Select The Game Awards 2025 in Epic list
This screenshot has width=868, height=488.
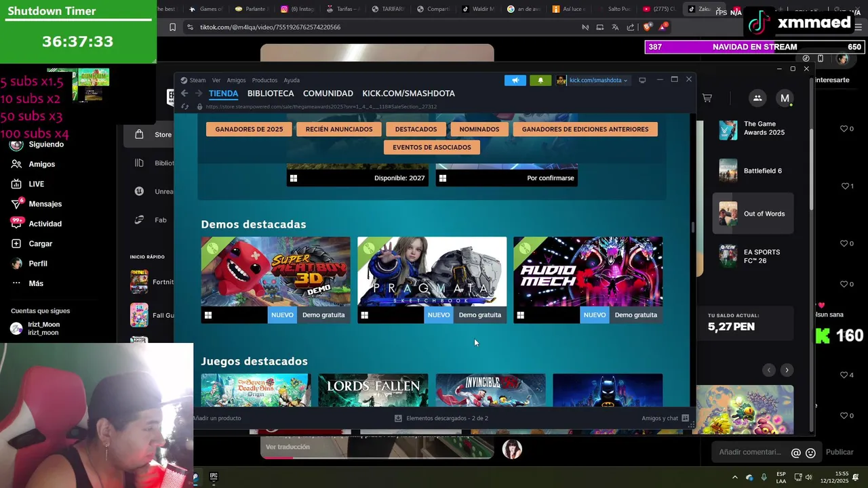tap(753, 129)
